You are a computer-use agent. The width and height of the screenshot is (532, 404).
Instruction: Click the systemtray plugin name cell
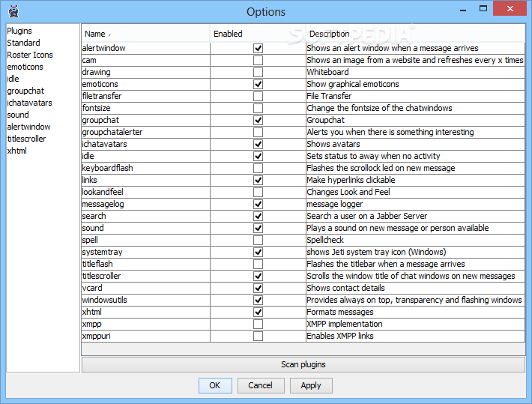tap(145, 253)
